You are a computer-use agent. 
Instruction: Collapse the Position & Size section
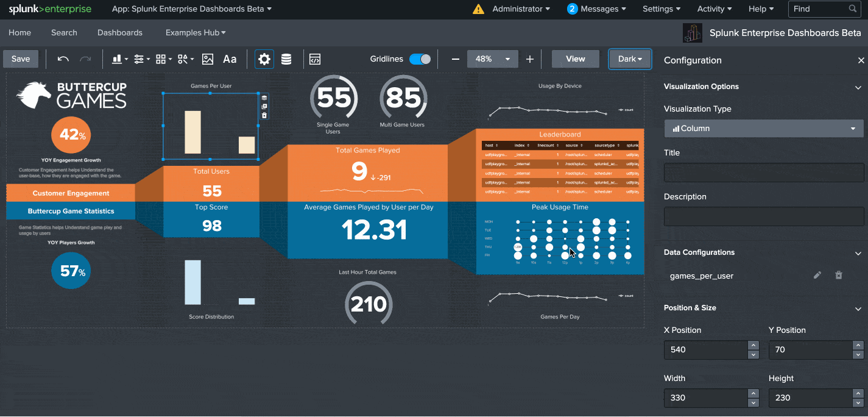tap(858, 308)
